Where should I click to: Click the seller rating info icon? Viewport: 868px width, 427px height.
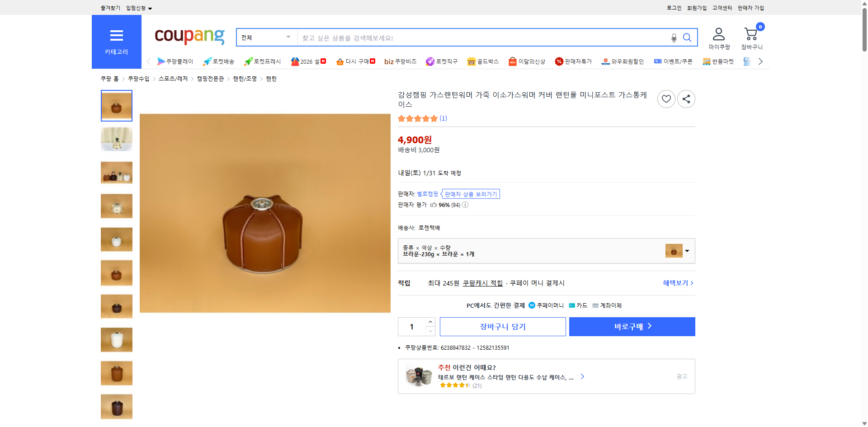pos(465,205)
